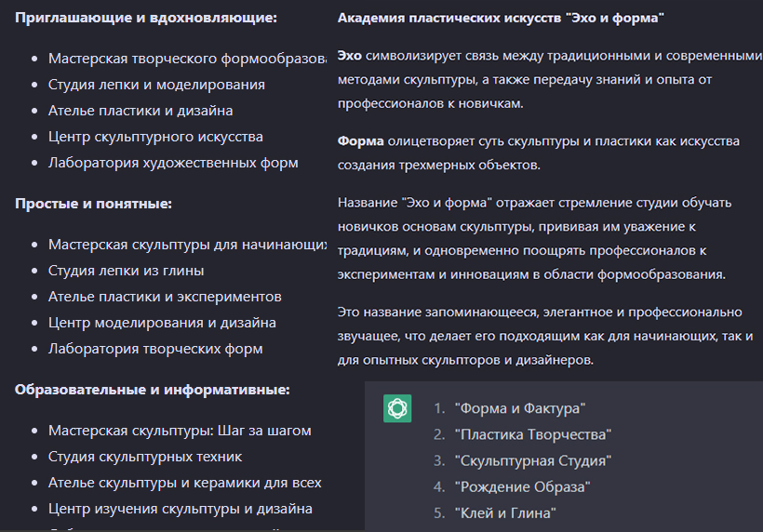Viewport: 763px width, 532px height.
Task: Click the ChatGPT avatar icon
Action: (x=397, y=408)
